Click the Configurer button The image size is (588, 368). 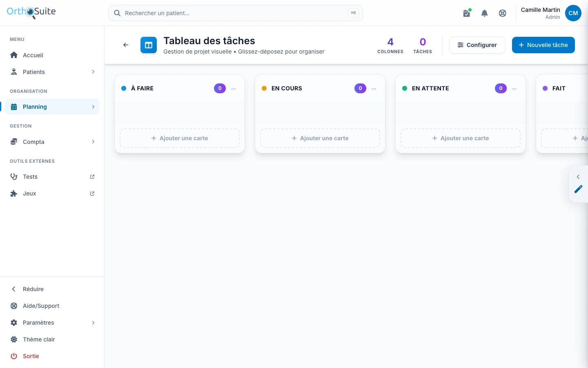tap(477, 45)
